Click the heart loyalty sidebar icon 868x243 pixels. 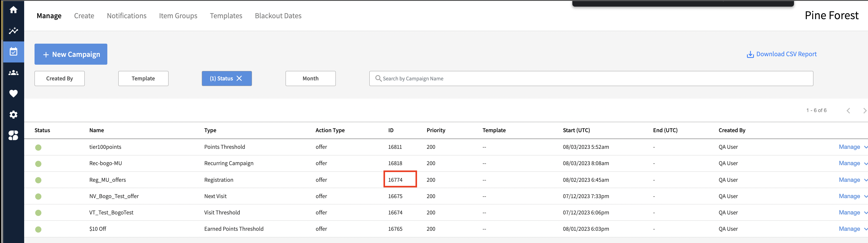coord(13,94)
